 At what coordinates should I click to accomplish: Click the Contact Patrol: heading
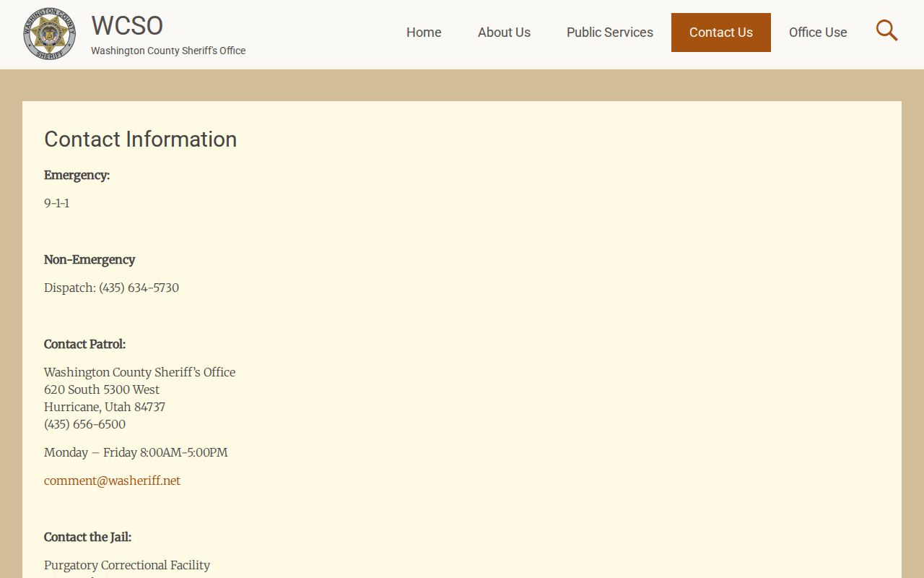coord(84,344)
